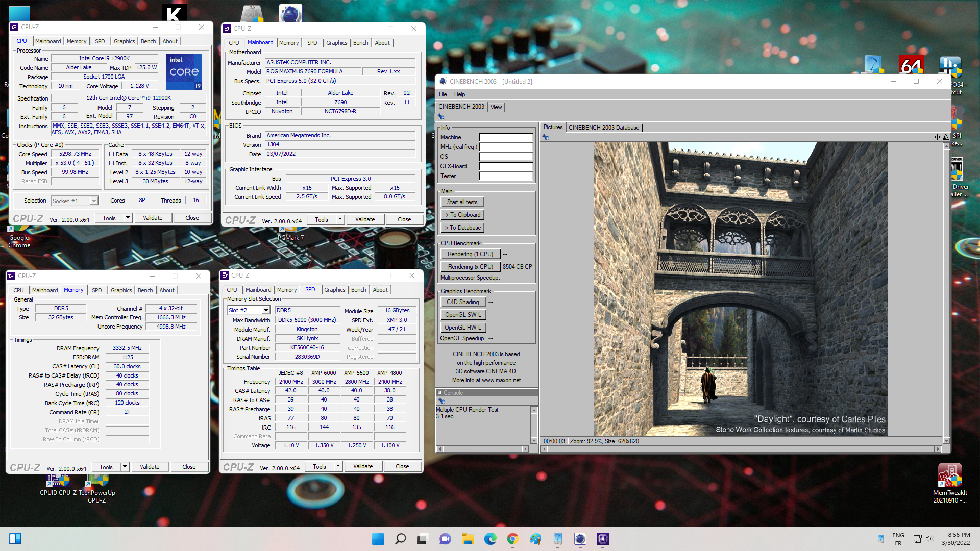This screenshot has height=551, width=980.
Task: Open the File menu in CINEBENCH
Action: [443, 94]
